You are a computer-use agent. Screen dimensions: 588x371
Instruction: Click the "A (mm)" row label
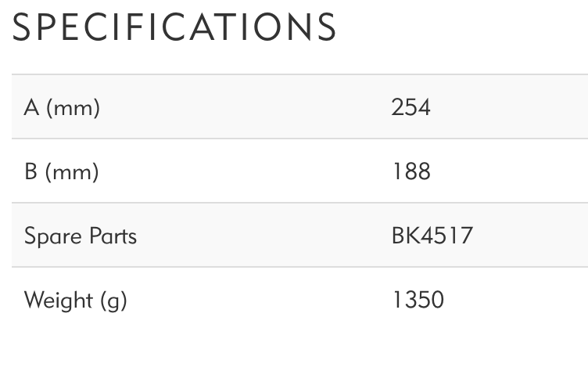pyautogui.click(x=62, y=107)
